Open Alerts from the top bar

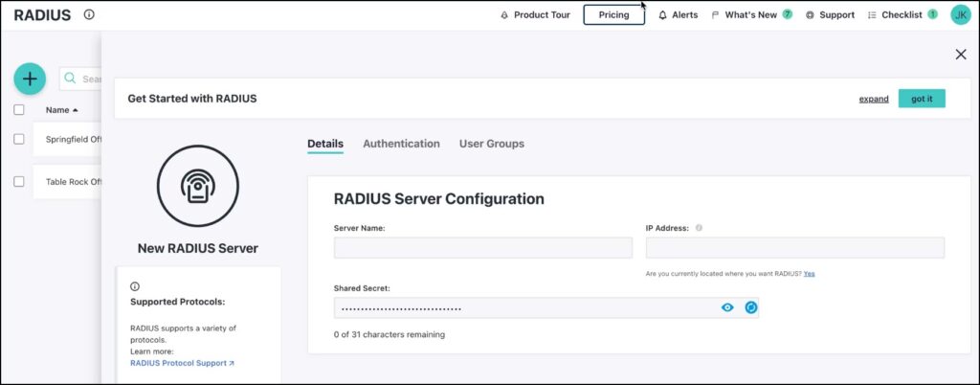(678, 15)
